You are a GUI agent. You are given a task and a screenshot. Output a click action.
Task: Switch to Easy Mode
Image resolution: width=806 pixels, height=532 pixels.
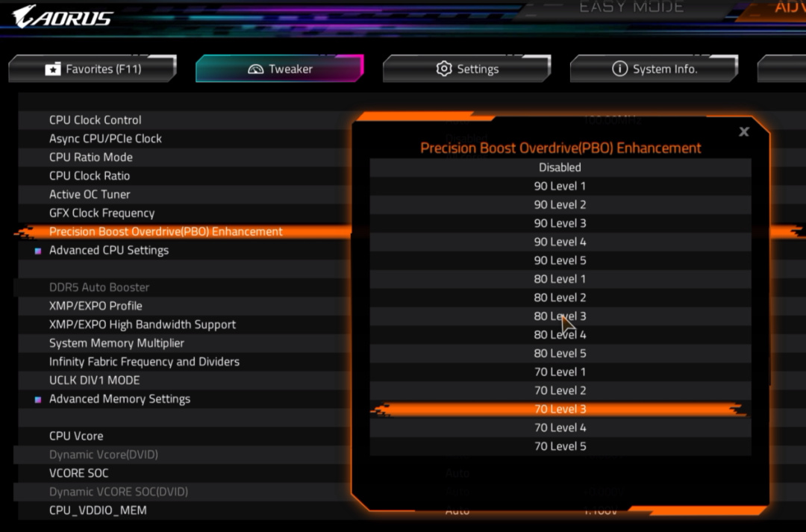coord(631,7)
